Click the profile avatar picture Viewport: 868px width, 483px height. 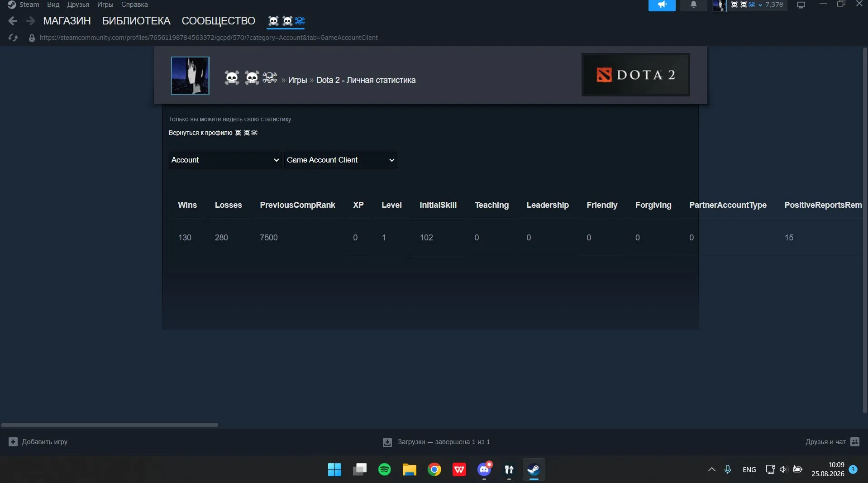point(190,76)
